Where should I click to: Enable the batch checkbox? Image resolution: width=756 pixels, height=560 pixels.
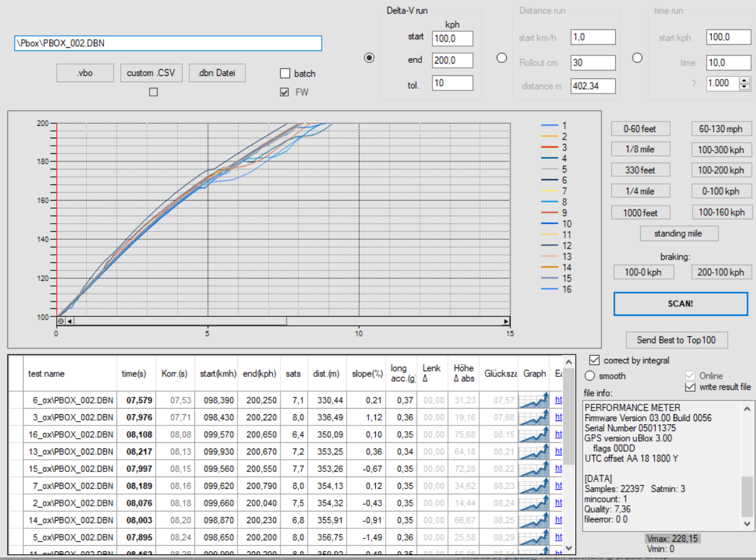[x=285, y=74]
